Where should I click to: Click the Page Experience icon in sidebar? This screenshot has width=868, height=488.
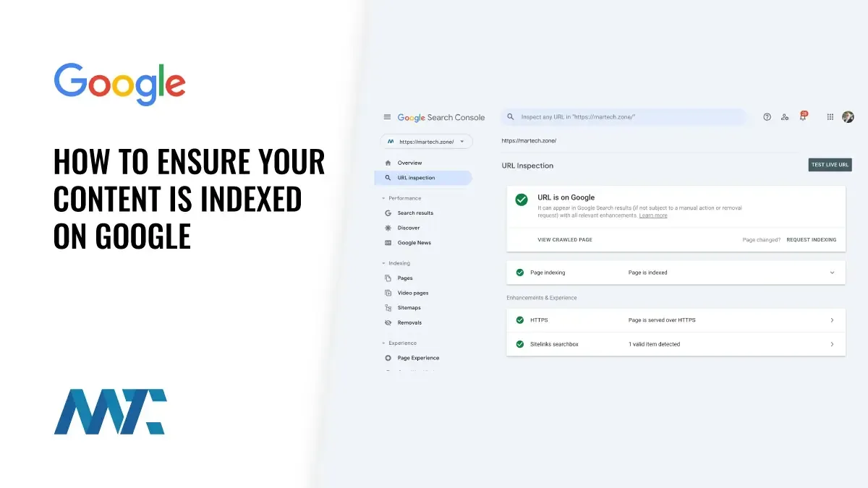(388, 358)
